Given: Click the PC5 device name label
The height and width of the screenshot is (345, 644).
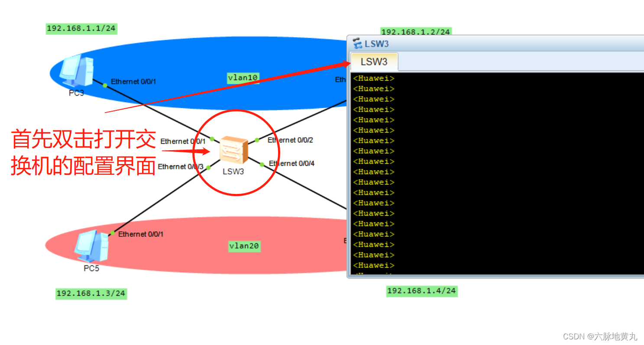Looking at the screenshot, I should pos(91,268).
